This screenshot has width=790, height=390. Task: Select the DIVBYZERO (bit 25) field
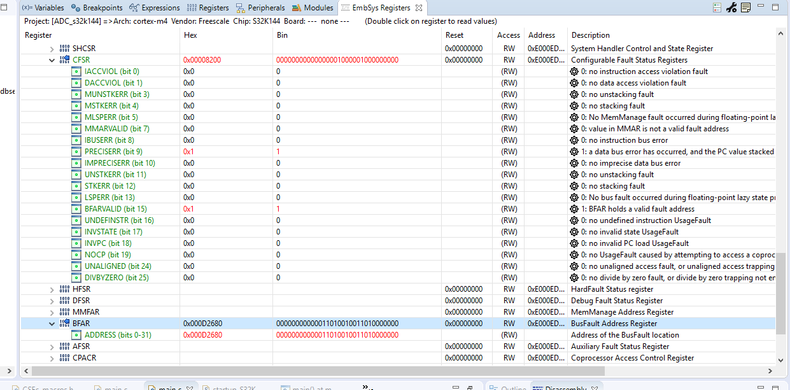click(117, 278)
